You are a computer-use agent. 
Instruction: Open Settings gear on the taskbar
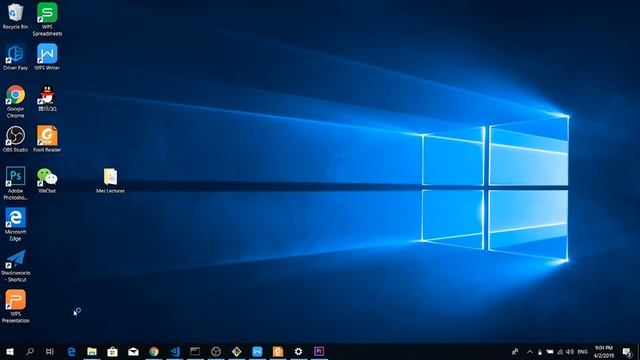click(x=298, y=351)
